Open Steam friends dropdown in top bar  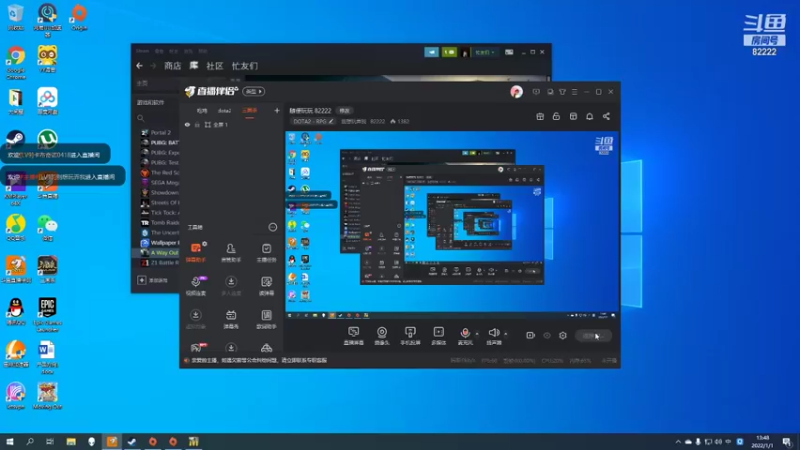485,52
